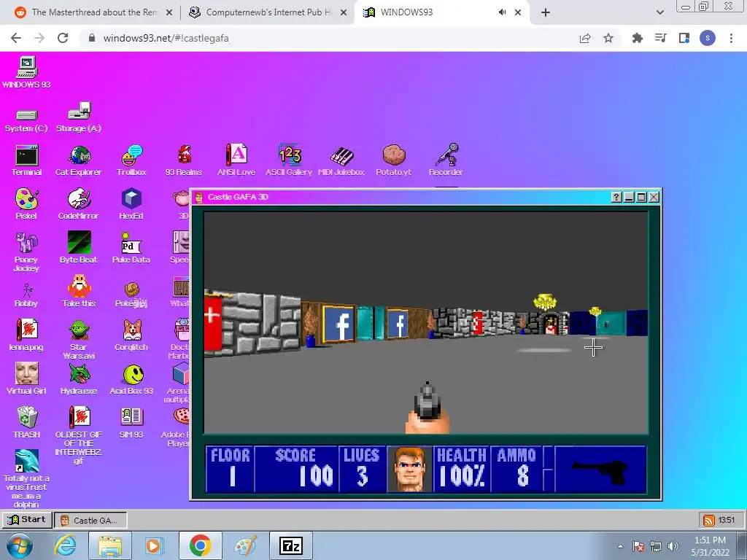Open Cat Explorer icon

click(x=79, y=160)
